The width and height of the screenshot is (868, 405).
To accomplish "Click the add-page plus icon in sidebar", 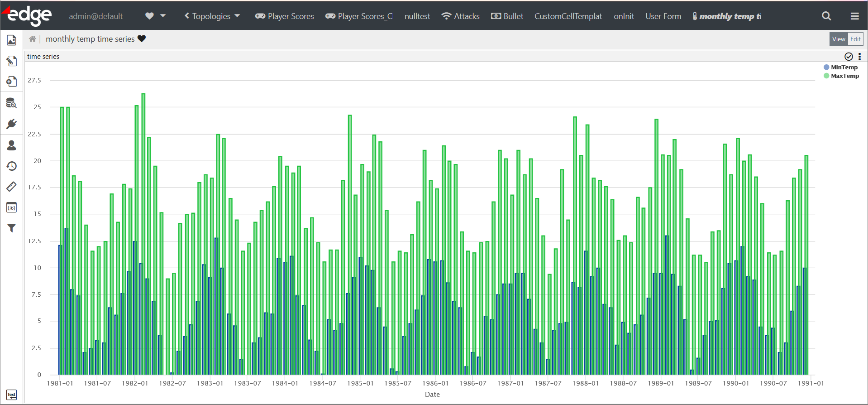I will 12,82.
